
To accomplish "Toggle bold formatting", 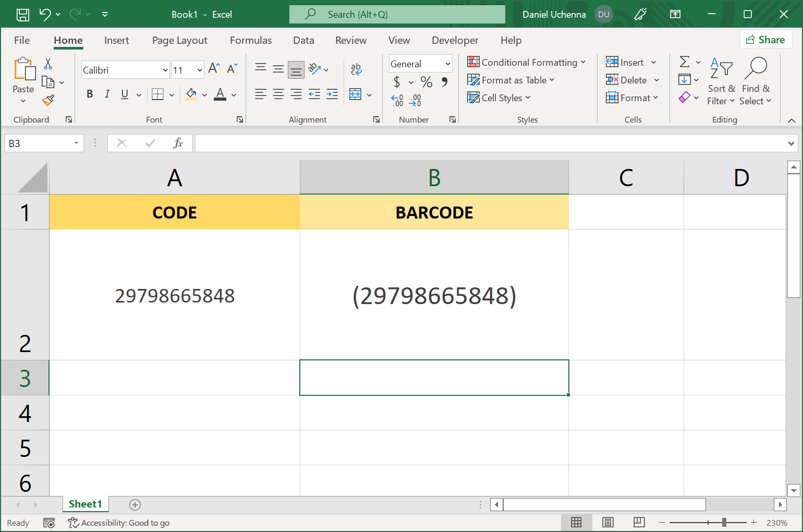I will [x=89, y=94].
